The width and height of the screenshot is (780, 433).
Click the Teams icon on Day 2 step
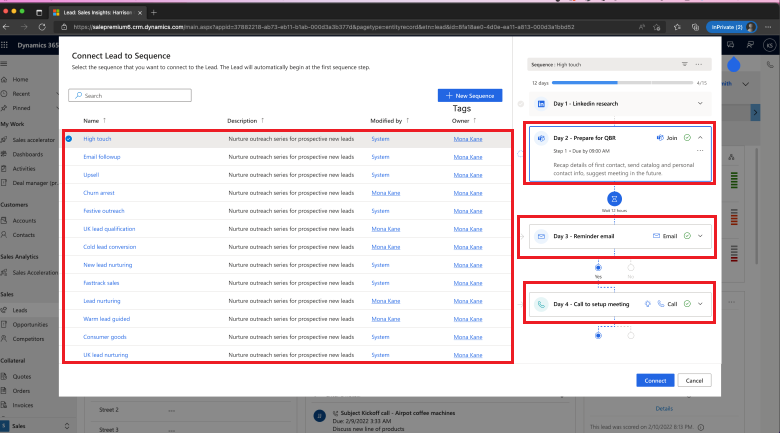(x=541, y=138)
